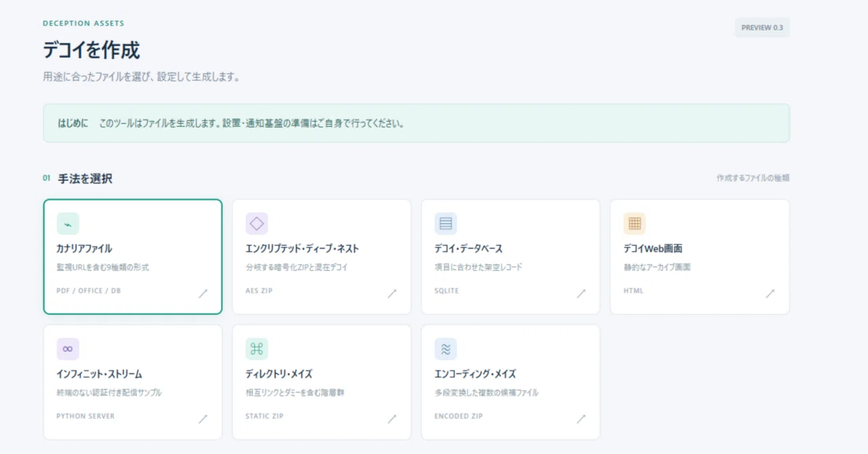Click the 分岐する暗号化ZIPと混在デコイ description

(x=296, y=268)
